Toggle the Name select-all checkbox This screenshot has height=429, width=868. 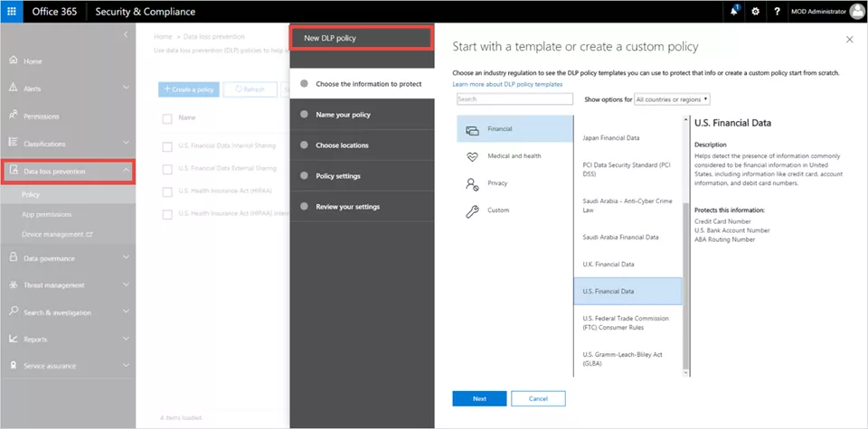pyautogui.click(x=167, y=118)
